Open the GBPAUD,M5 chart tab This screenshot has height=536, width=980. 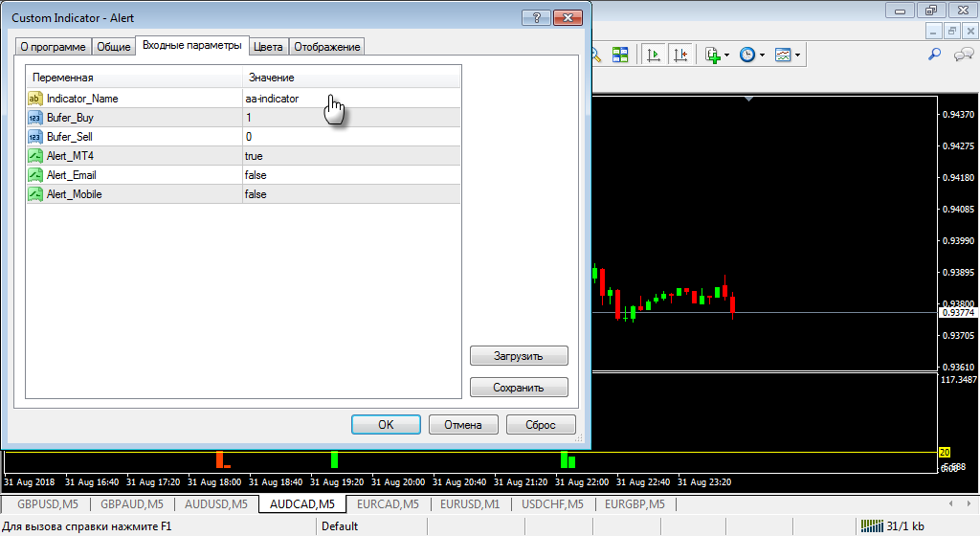point(132,504)
